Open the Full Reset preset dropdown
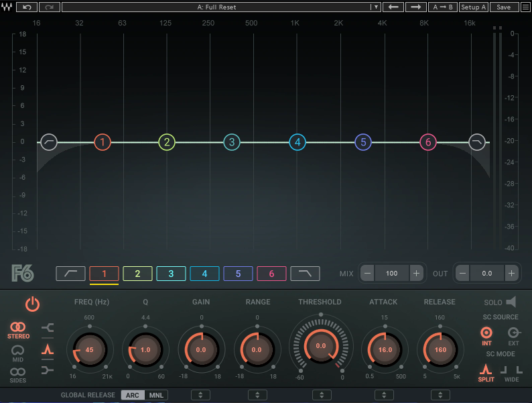 (x=376, y=7)
